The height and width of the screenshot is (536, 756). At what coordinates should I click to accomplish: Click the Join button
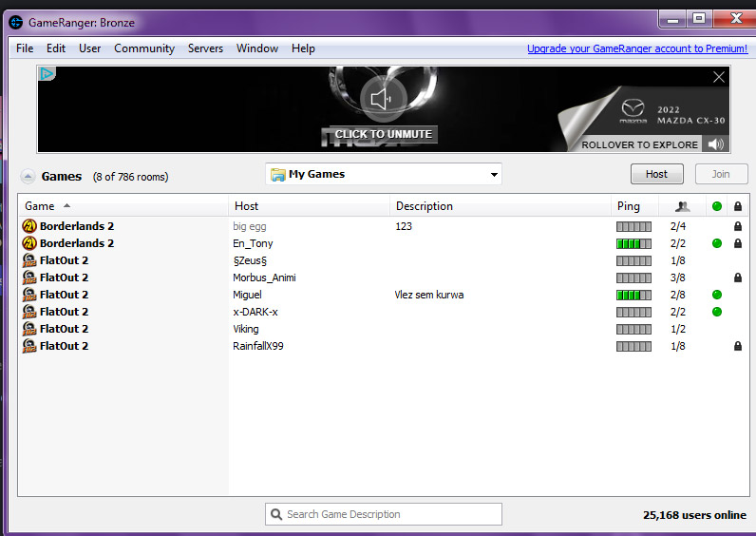721,174
